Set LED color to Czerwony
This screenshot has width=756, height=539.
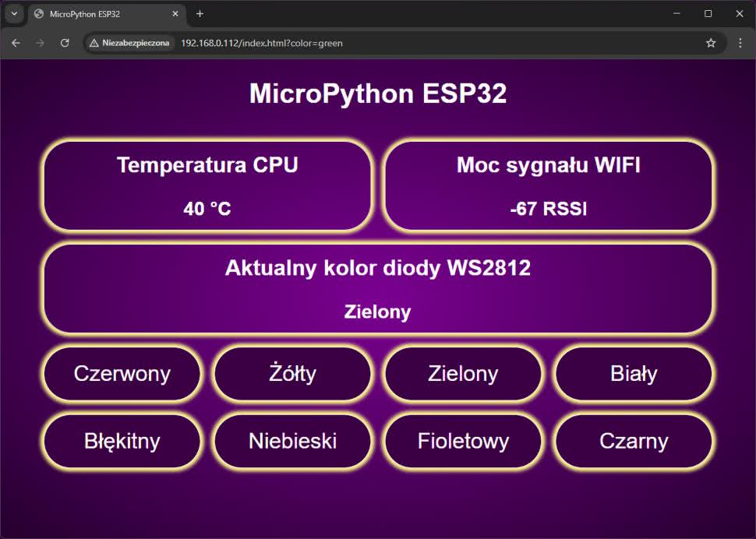pyautogui.click(x=122, y=374)
